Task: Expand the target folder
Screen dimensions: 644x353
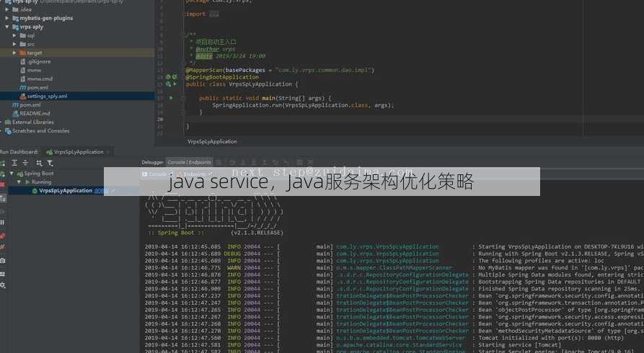Action: (14, 53)
